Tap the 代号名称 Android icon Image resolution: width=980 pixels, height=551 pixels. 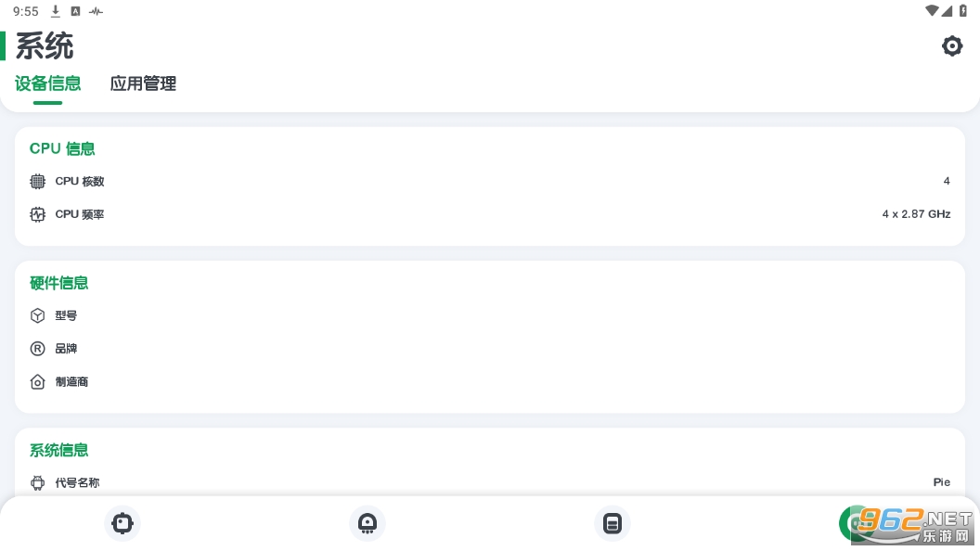pos(37,483)
